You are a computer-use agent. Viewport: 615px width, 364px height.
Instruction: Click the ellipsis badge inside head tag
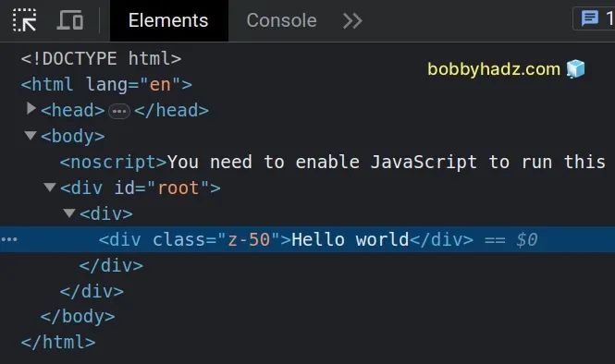coord(119,111)
